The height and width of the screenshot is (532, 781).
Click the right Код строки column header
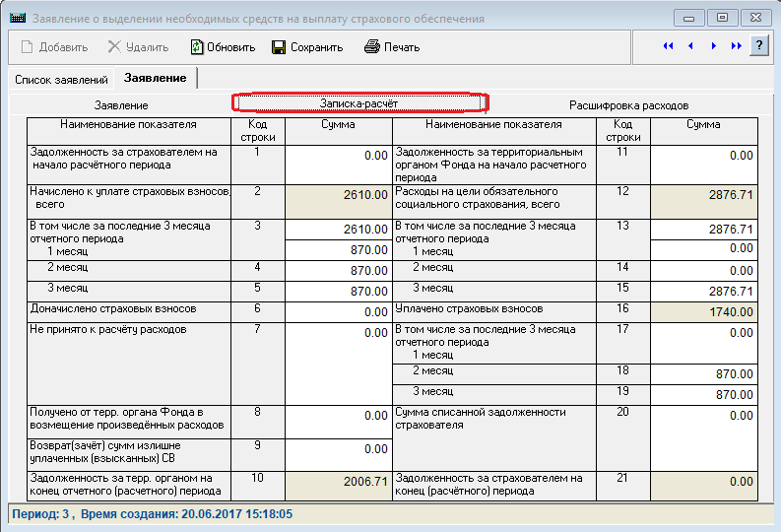pos(623,130)
